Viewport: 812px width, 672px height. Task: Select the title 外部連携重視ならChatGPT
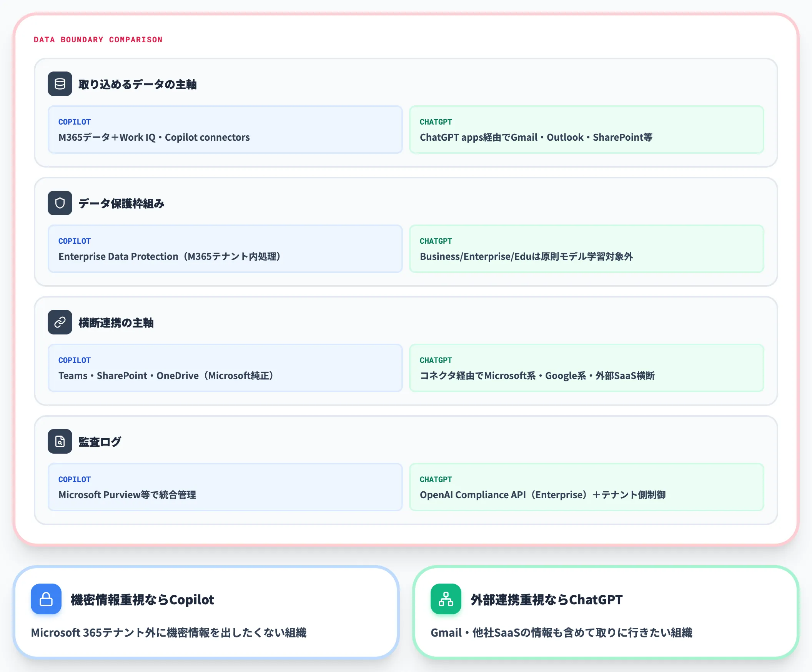(x=546, y=599)
